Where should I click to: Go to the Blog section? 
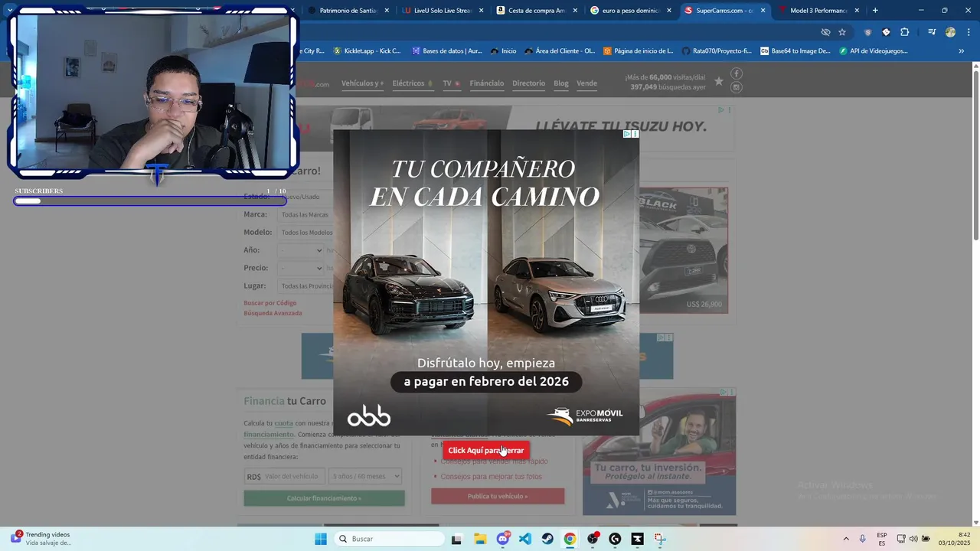pyautogui.click(x=561, y=83)
